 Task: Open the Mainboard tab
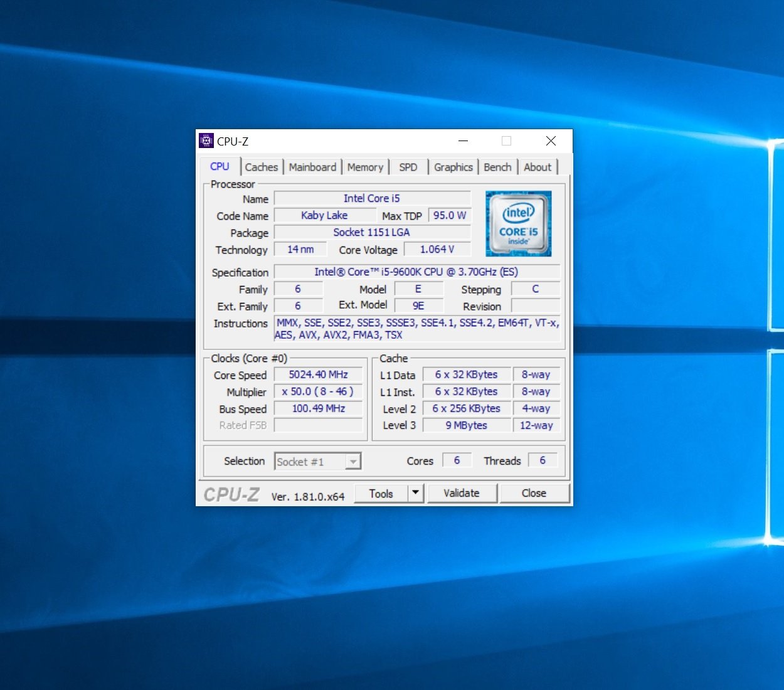(312, 167)
